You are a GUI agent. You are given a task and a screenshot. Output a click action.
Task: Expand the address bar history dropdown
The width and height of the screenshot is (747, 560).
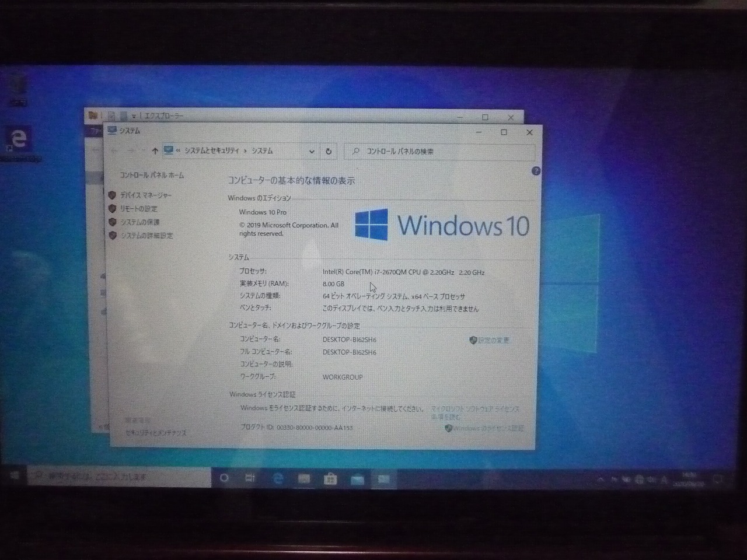tap(312, 151)
